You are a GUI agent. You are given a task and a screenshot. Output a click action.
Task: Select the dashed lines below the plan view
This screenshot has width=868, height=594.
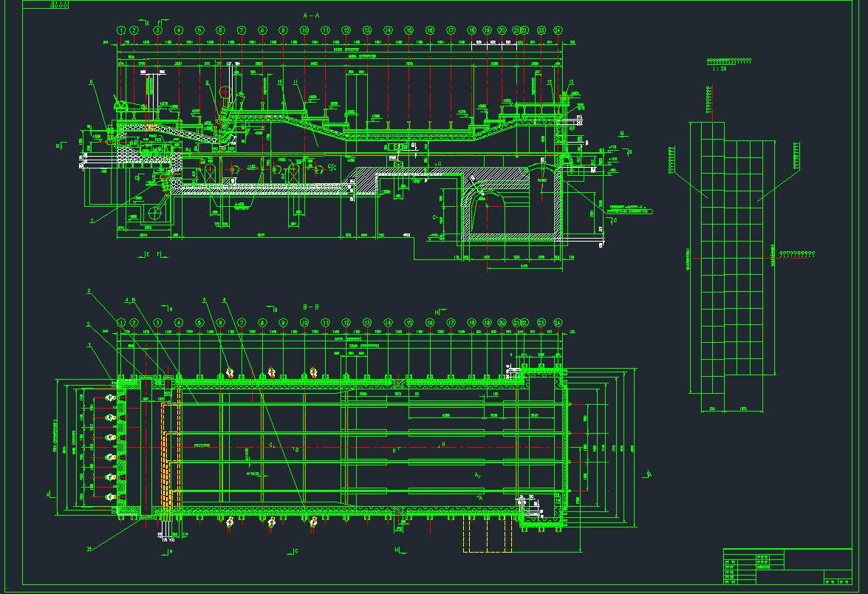pyautogui.click(x=488, y=536)
